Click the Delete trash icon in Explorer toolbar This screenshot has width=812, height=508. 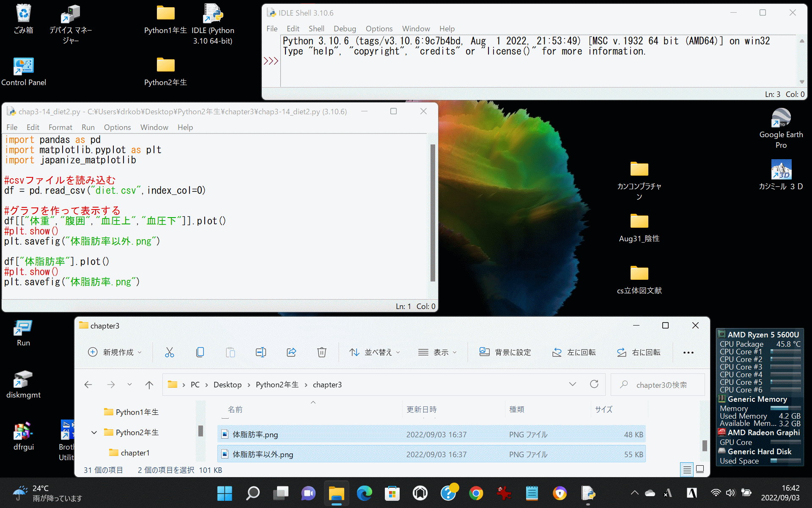coord(322,352)
